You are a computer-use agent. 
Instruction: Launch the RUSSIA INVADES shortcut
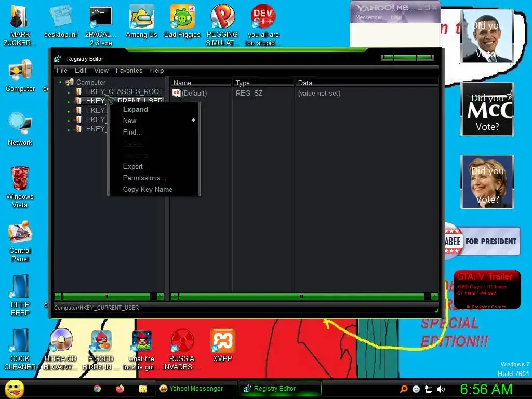click(182, 350)
